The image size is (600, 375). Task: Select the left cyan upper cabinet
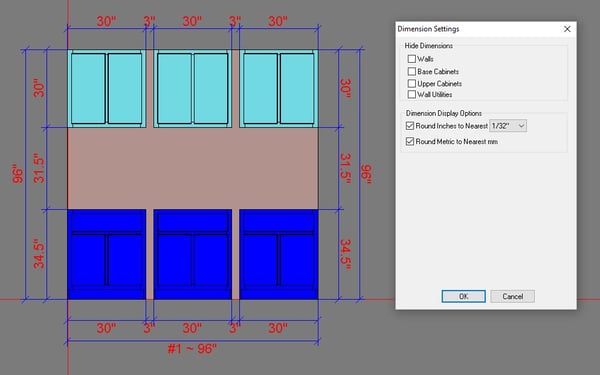(107, 88)
